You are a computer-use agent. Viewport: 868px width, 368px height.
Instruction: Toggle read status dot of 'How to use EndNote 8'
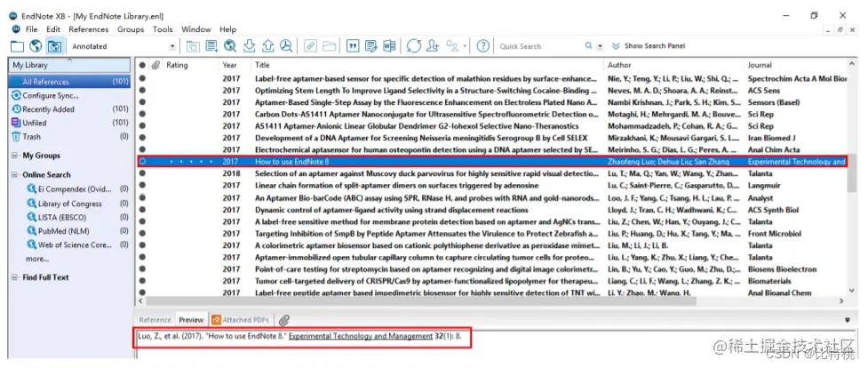click(142, 161)
